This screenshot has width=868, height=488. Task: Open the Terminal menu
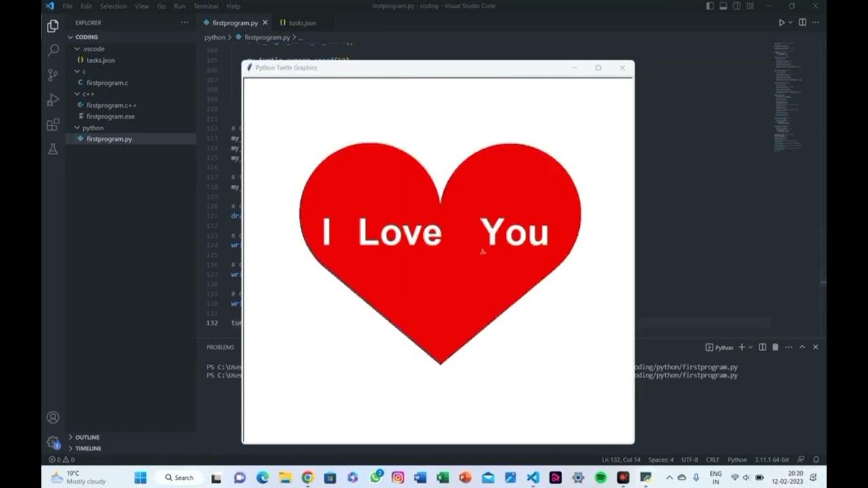point(205,6)
